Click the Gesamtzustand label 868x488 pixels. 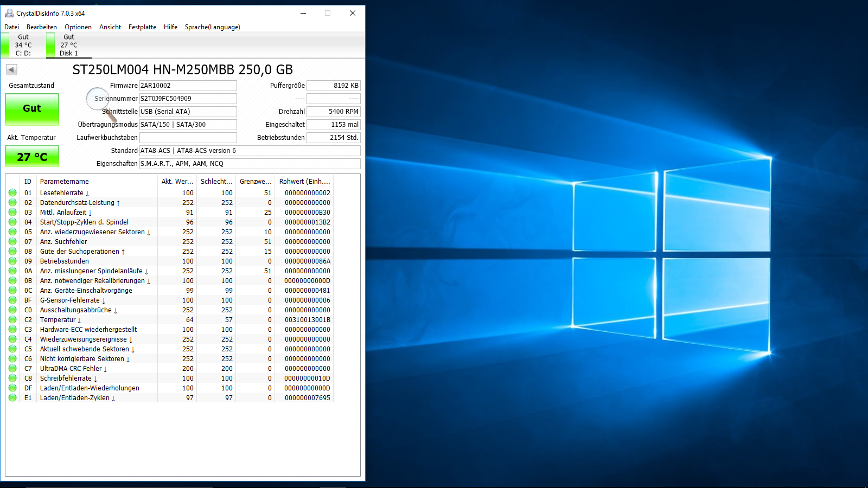click(31, 86)
